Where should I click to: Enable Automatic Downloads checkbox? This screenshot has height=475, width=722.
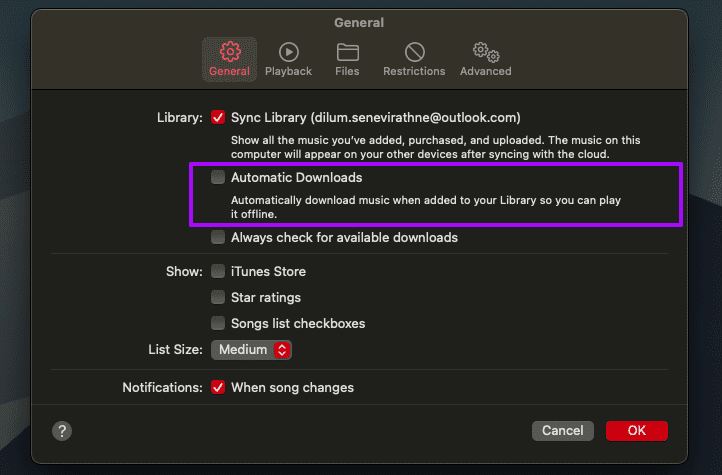tap(218, 177)
